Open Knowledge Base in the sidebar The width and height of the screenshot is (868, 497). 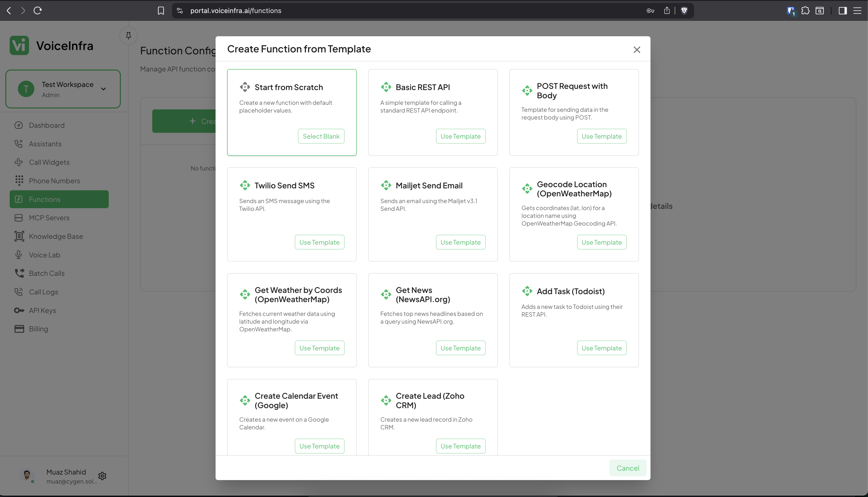(x=59, y=236)
